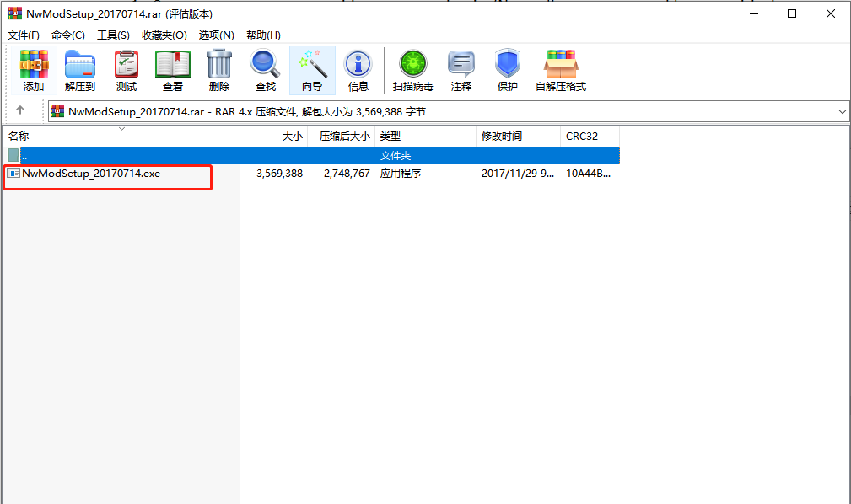Open the 查找 (Find) magnifier tool
Viewport: 851px width, 504px height.
[266, 71]
